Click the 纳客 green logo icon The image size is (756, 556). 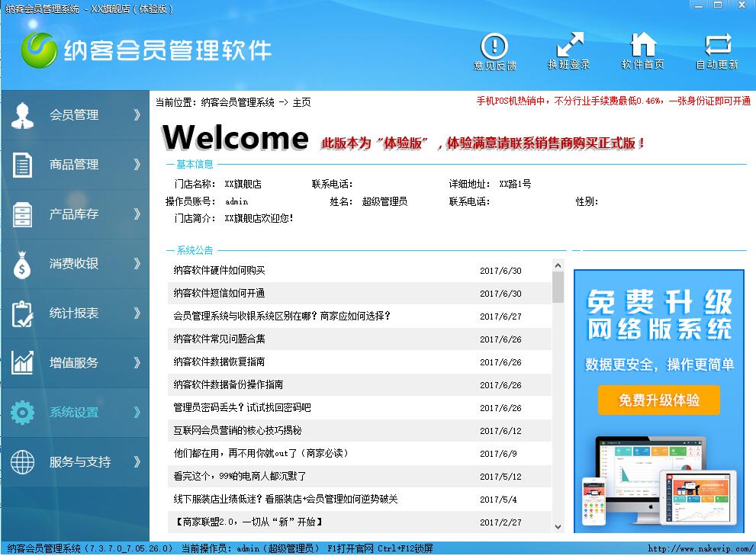40,51
